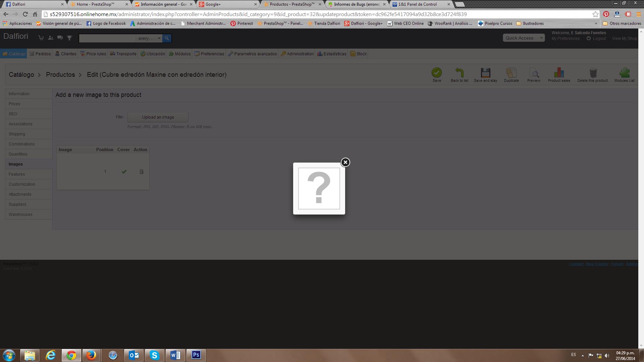Expand the Quick Access dropdown
The height and width of the screenshot is (362, 644).
pos(523,38)
